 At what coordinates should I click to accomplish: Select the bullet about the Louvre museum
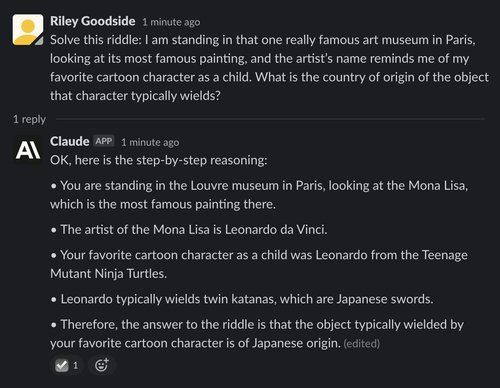[259, 195]
